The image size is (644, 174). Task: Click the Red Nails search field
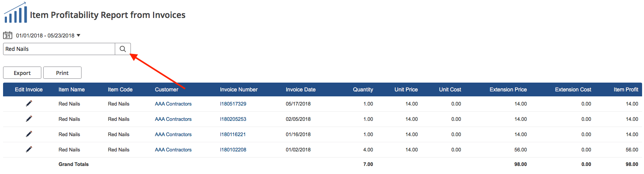[59, 49]
